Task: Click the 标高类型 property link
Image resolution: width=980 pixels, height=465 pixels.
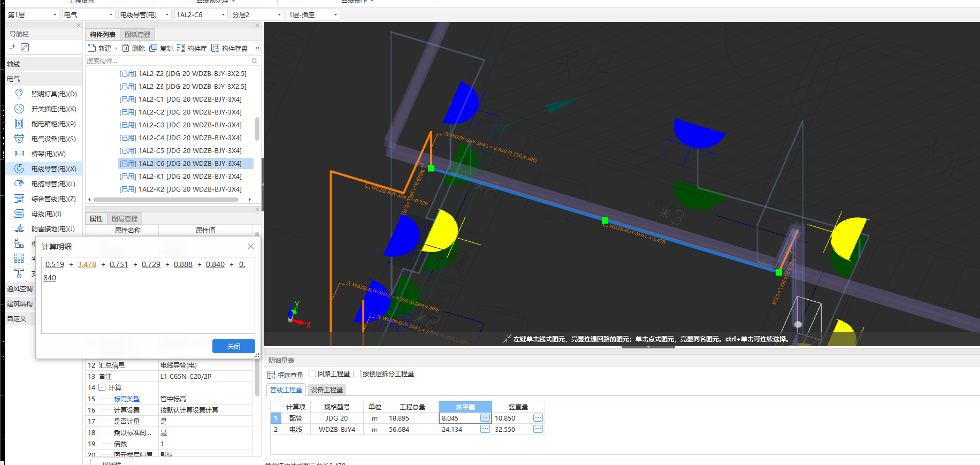Action: (127, 399)
